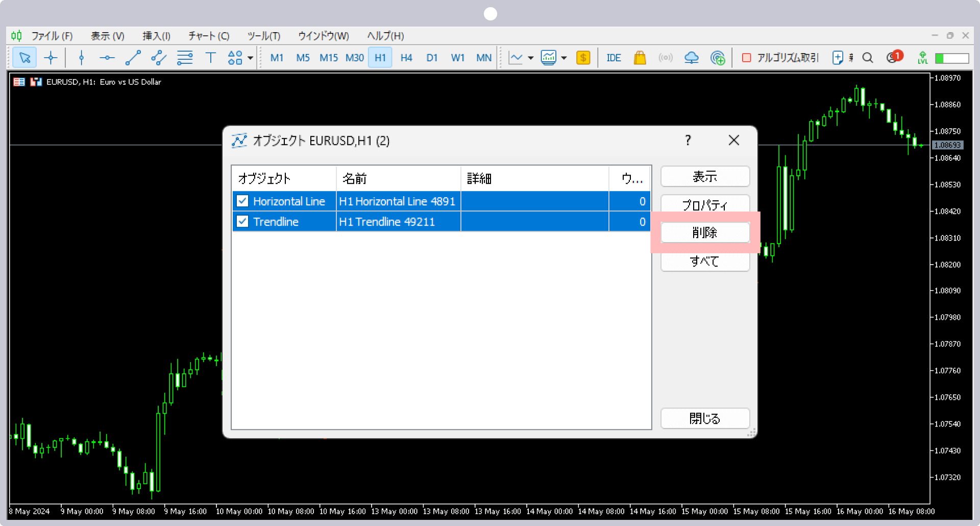Click the 名前 column header
980x526 pixels.
tap(399, 179)
